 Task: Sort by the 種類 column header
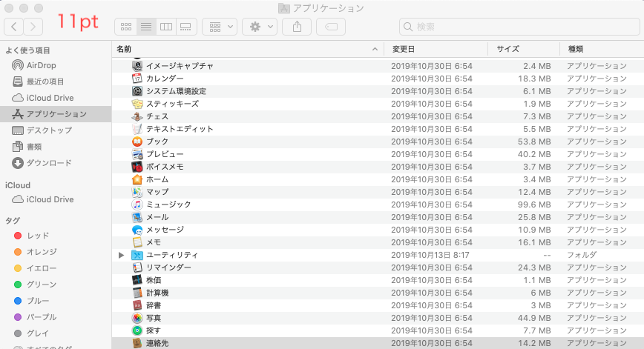(602, 49)
